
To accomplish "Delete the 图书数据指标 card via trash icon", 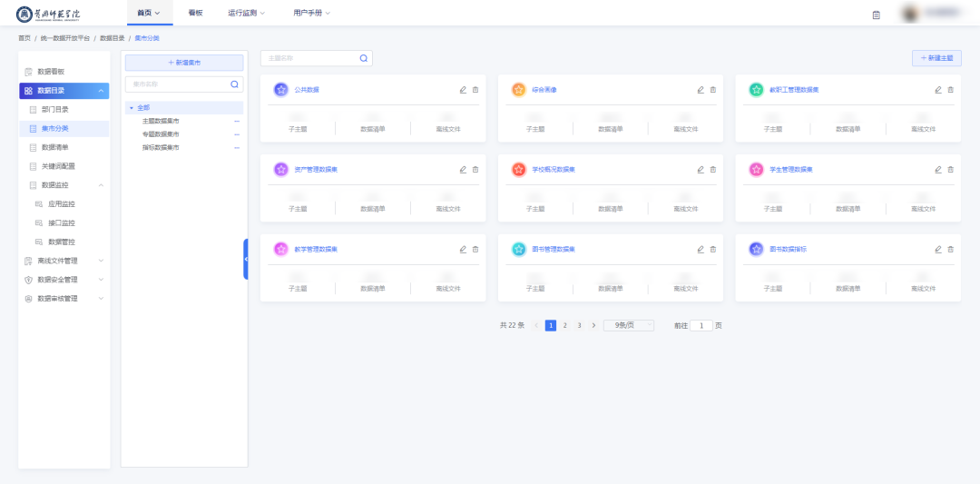I will 951,249.
